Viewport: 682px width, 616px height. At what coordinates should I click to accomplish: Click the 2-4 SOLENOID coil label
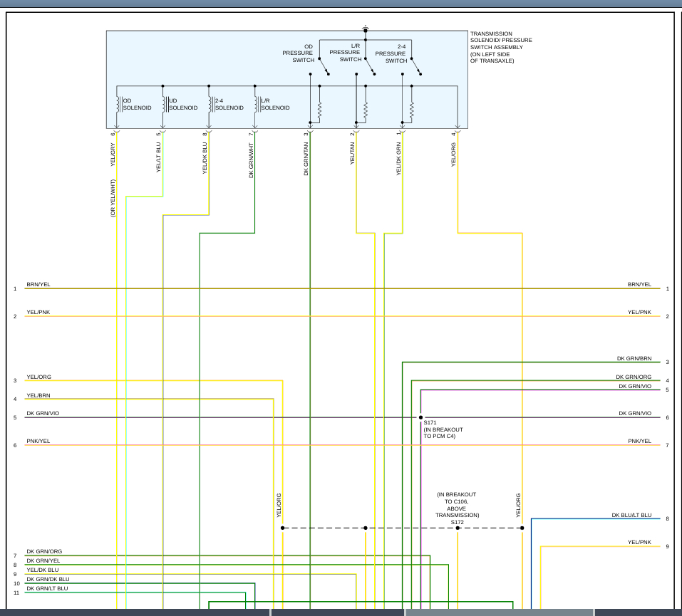pyautogui.click(x=229, y=105)
